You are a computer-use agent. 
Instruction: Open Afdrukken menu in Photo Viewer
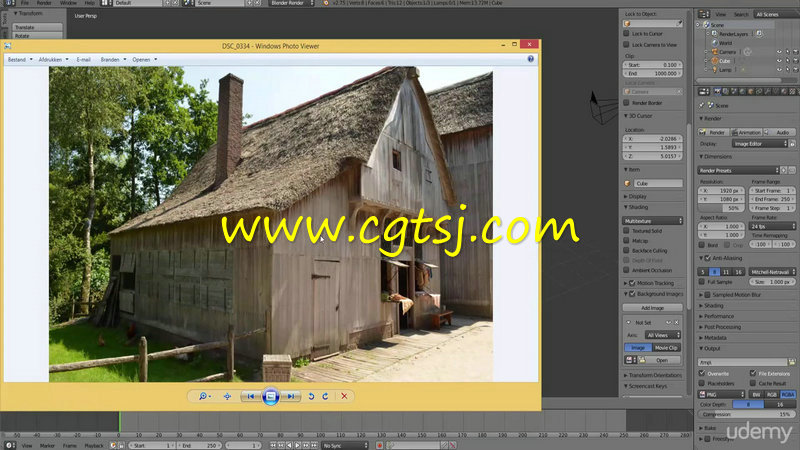(53, 60)
